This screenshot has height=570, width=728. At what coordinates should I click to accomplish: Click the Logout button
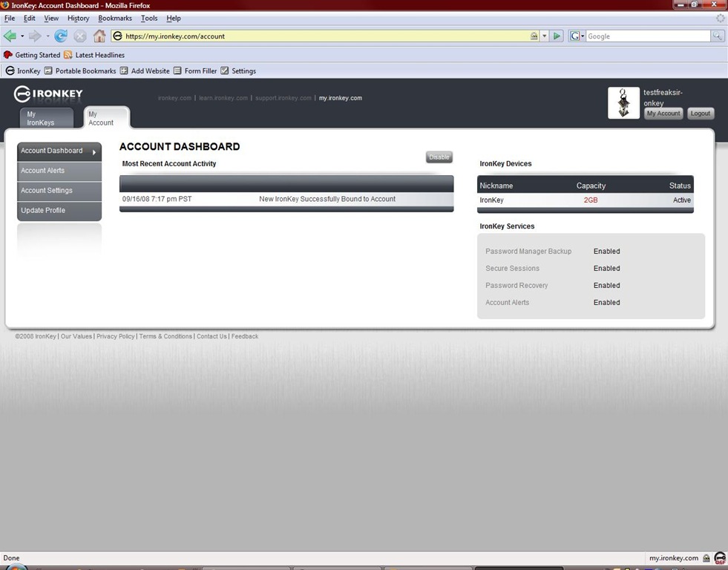click(700, 114)
